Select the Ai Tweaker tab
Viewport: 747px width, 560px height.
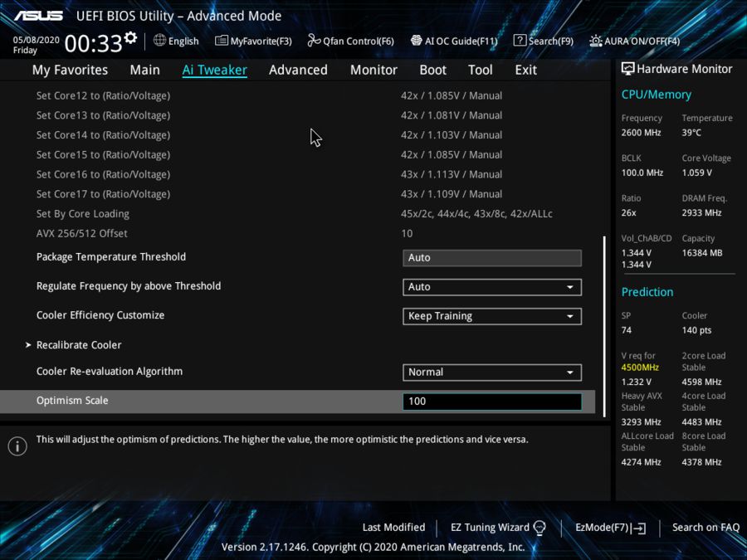coord(214,70)
